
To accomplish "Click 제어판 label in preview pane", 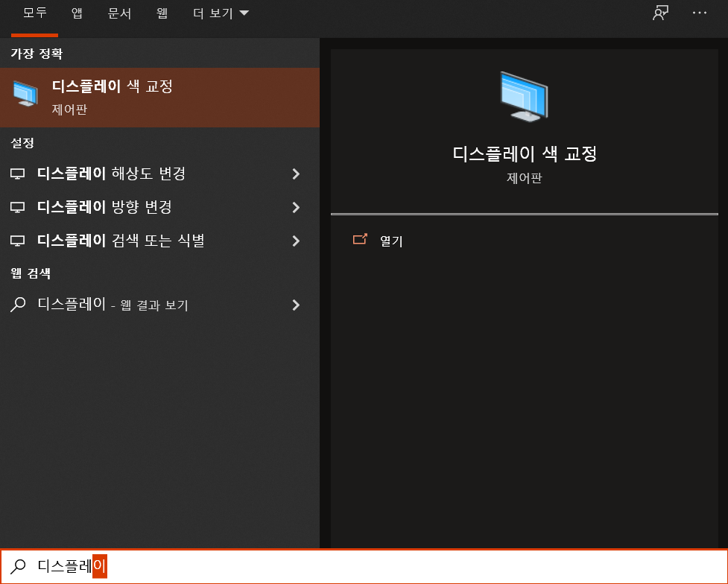I will (x=524, y=178).
